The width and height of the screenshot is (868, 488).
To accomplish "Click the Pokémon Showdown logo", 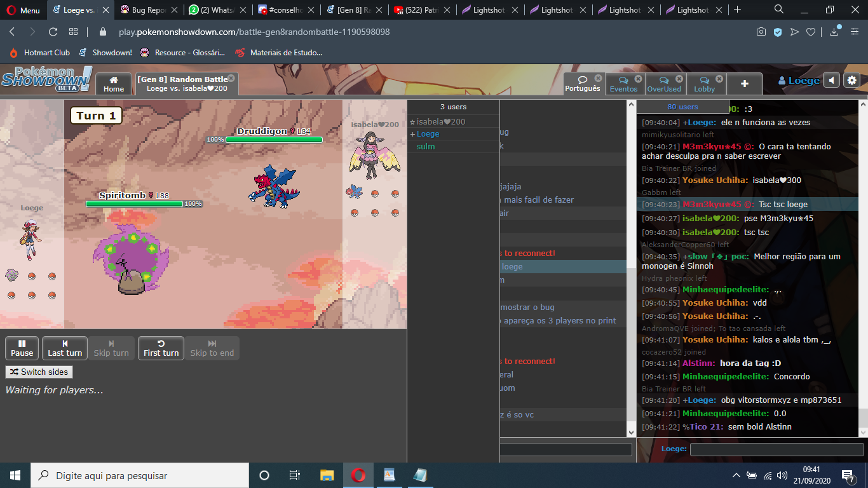I will [46, 79].
